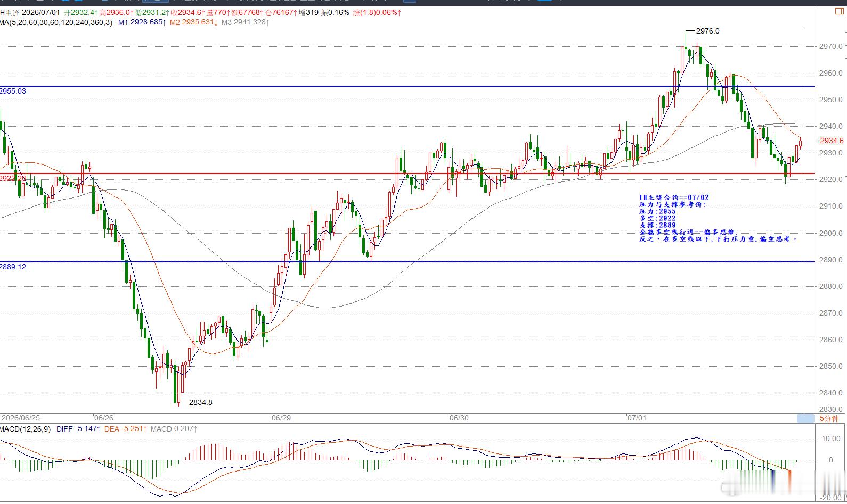The height and width of the screenshot is (504, 847).
Task: Select the DEA -5.251 readout
Action: [126, 429]
